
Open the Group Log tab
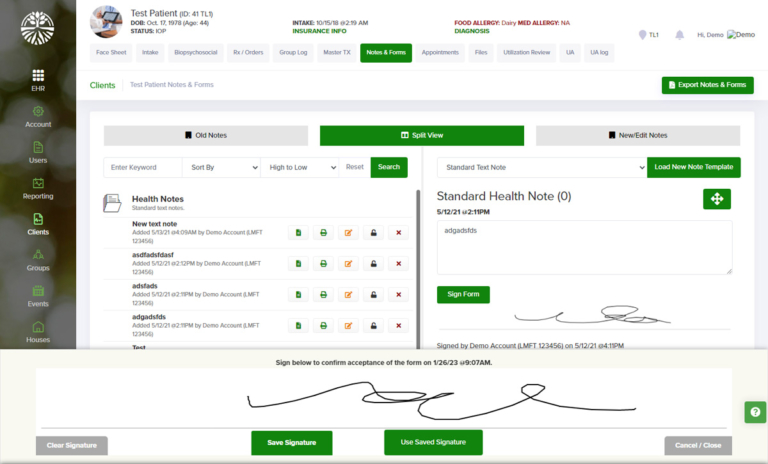tap(293, 52)
